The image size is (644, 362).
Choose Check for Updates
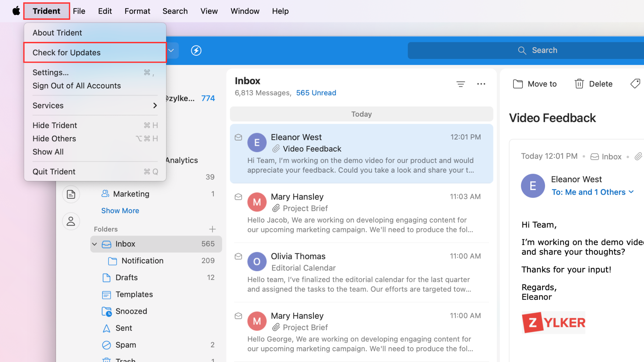click(95, 53)
